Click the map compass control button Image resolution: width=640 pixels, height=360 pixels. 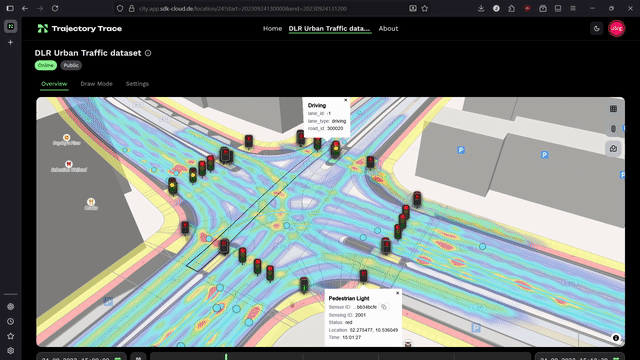613,129
